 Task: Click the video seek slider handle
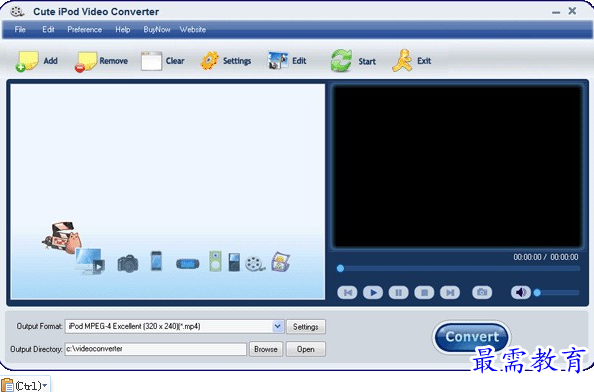tap(340, 269)
